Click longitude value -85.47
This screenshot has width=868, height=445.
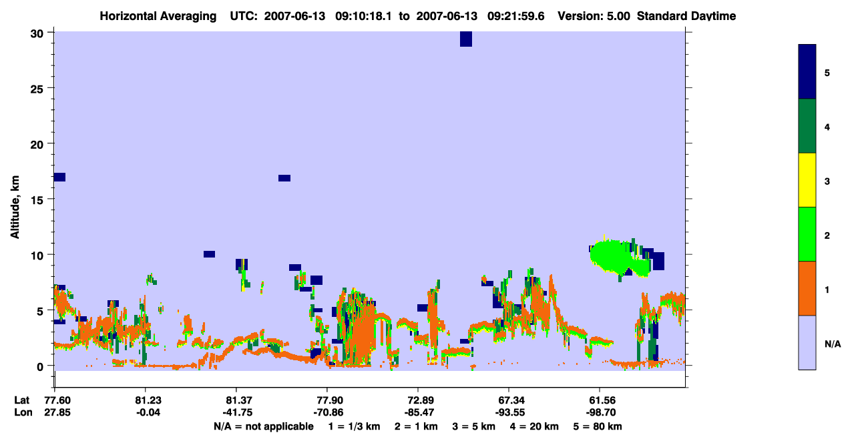pyautogui.click(x=418, y=412)
